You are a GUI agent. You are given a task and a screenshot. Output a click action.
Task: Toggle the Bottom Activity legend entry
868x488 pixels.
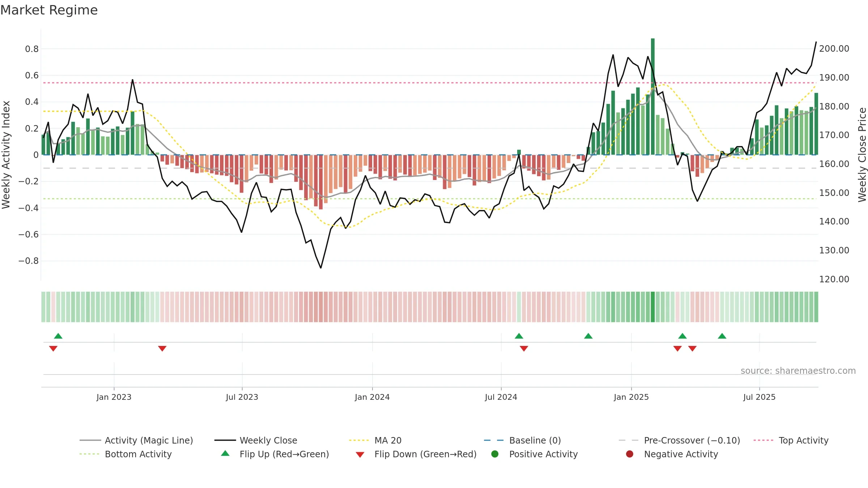[125, 454]
